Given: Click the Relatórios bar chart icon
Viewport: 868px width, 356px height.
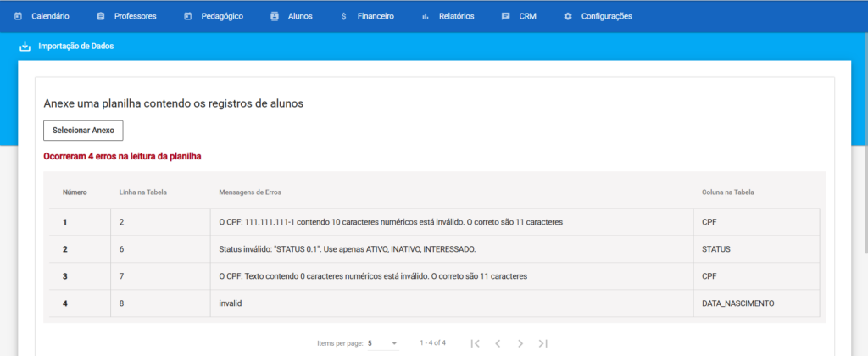Looking at the screenshot, I should point(426,16).
